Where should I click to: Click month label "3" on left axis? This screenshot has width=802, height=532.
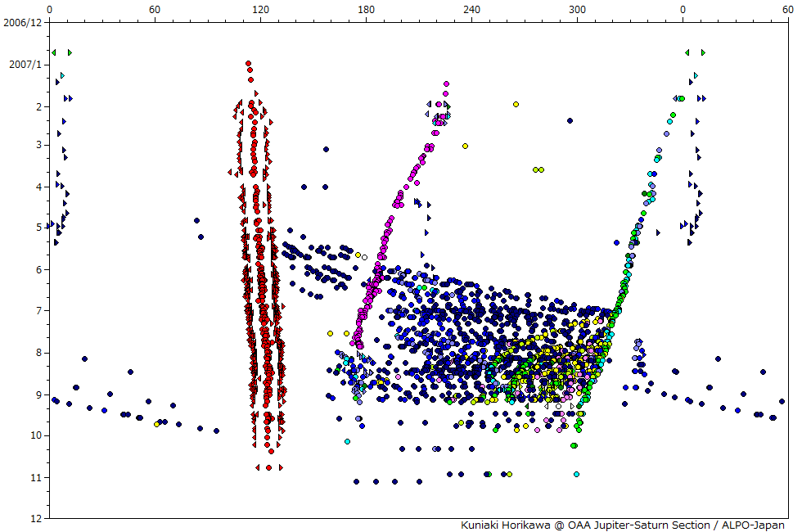pos(39,145)
